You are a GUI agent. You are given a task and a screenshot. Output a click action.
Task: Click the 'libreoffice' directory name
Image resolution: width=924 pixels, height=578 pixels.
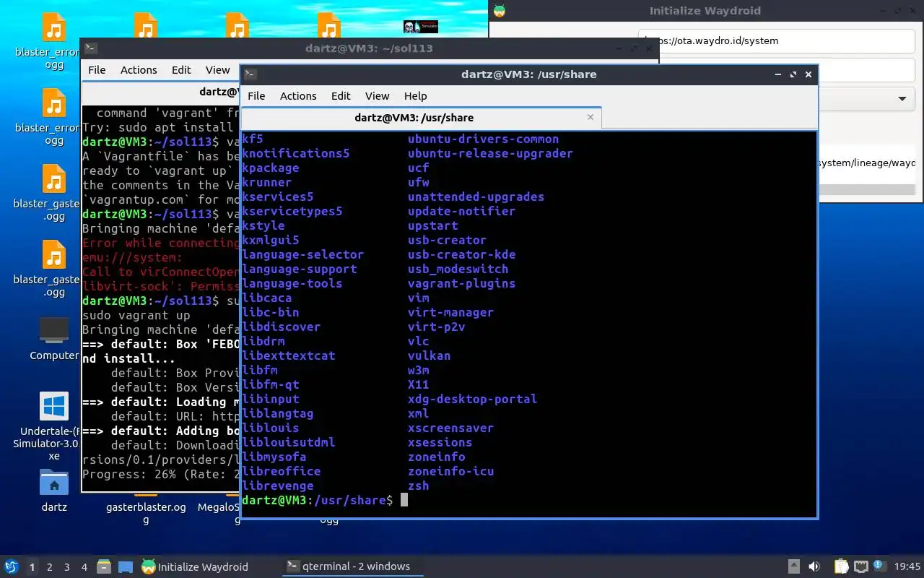click(282, 471)
